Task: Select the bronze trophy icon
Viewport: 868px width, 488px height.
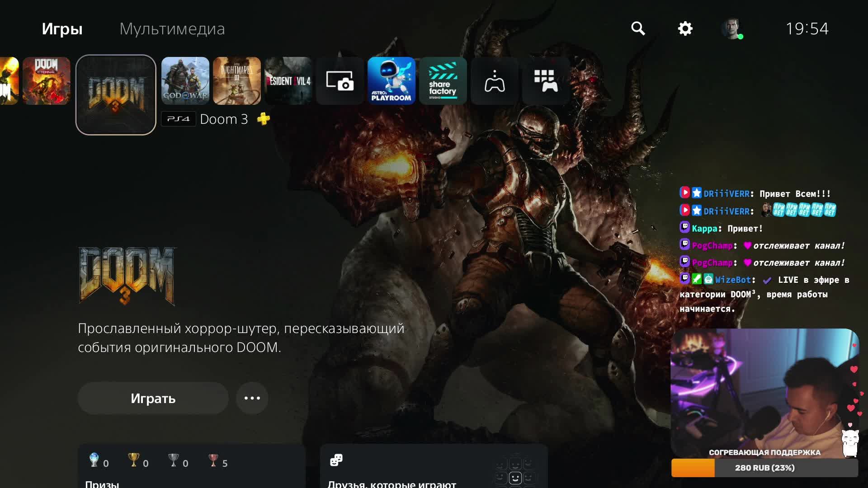Action: pos(213,460)
